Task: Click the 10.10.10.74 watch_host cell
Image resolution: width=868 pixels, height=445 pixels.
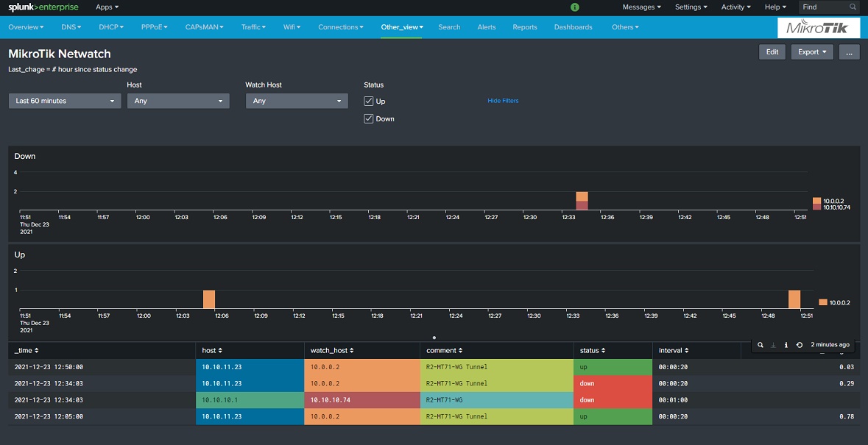Action: coord(362,400)
